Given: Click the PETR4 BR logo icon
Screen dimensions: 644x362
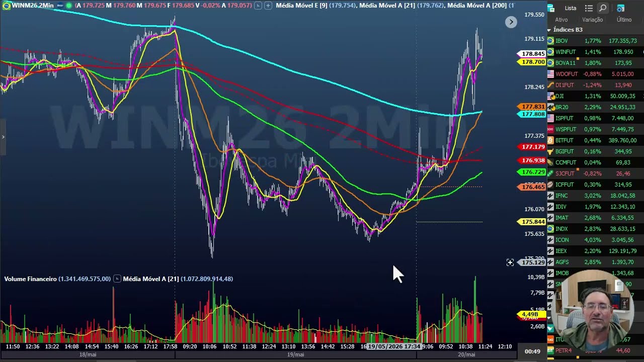Looking at the screenshot, I should point(550,350).
